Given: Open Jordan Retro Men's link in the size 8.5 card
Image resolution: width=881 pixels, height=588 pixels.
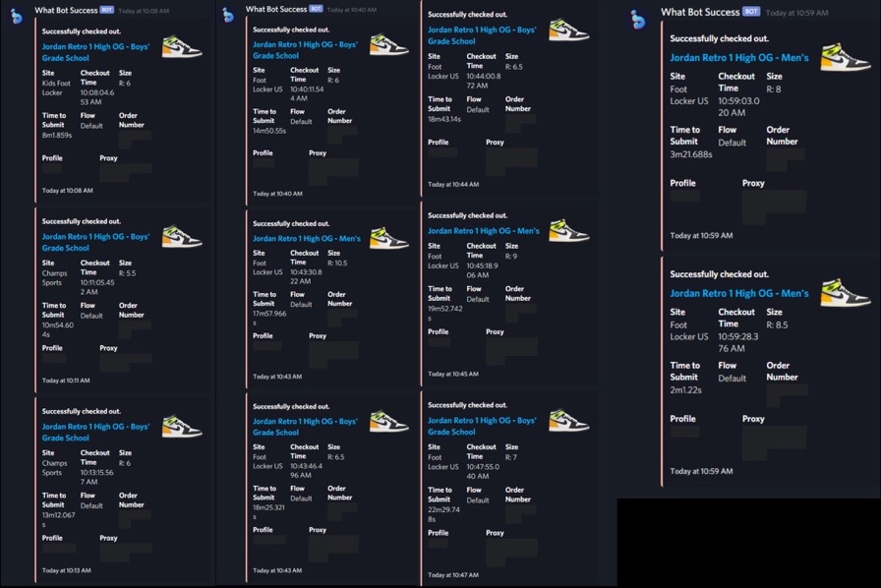Looking at the screenshot, I should [x=738, y=293].
